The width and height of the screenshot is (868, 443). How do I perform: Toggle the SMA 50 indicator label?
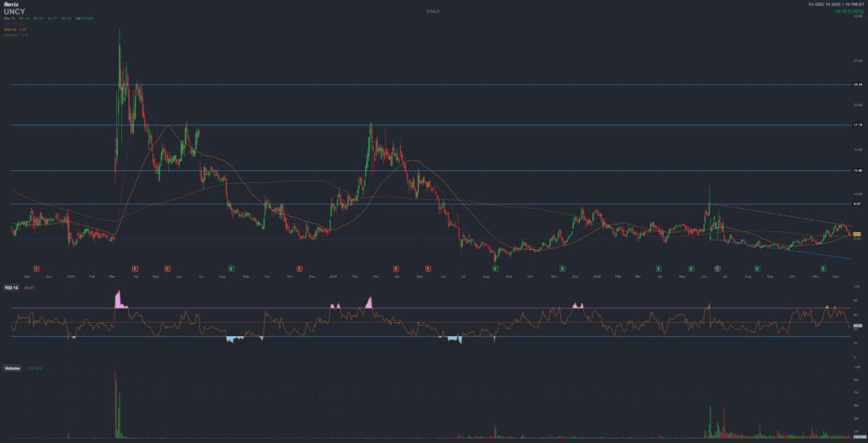(x=11, y=30)
